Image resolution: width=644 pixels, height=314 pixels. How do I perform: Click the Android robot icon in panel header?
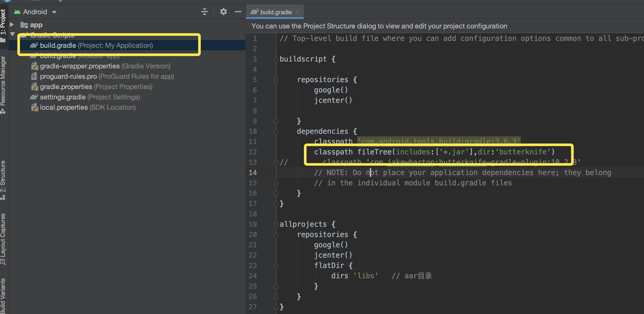click(x=17, y=12)
